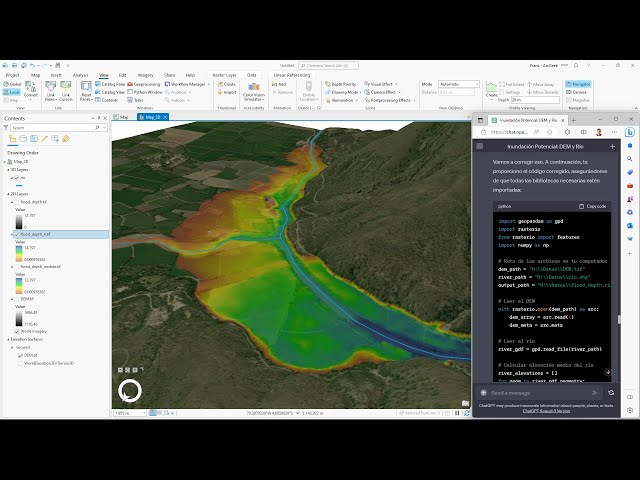This screenshot has width=640, height=480.
Task: Enable flood_depth.tif layer checkbox
Action: pos(17,202)
